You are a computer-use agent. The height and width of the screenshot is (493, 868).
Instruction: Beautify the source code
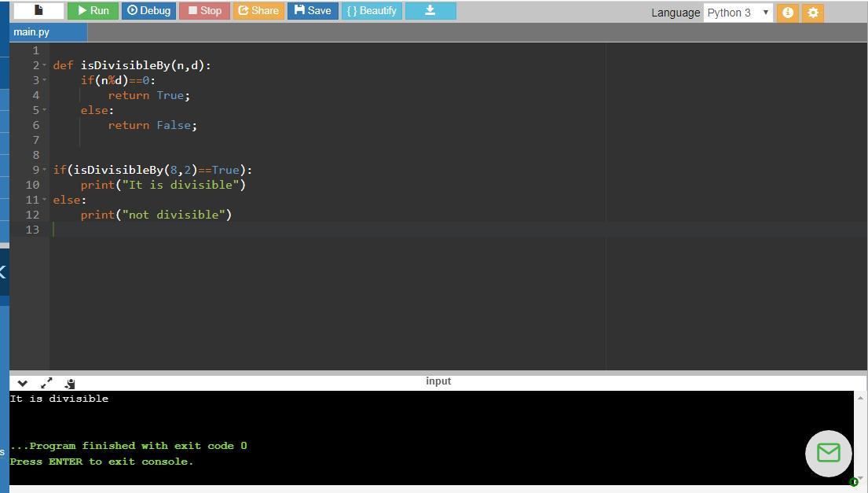point(372,11)
